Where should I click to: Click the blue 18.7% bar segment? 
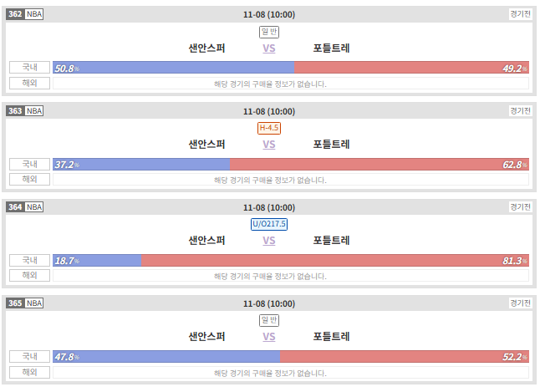point(97,261)
